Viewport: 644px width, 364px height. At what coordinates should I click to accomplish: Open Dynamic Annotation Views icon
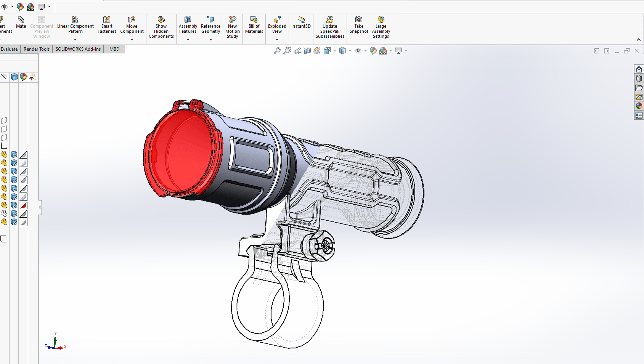(317, 51)
